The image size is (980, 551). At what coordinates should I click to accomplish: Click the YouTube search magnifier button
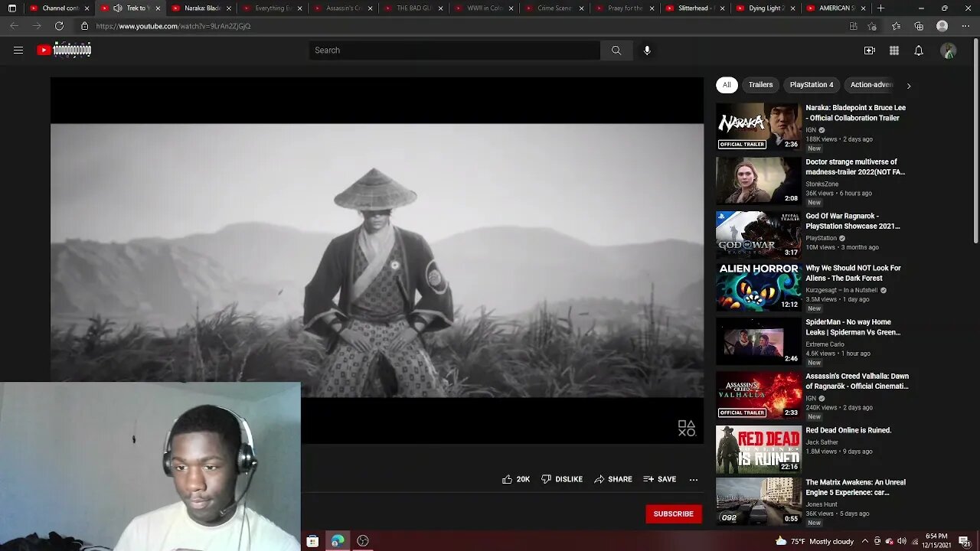616,51
